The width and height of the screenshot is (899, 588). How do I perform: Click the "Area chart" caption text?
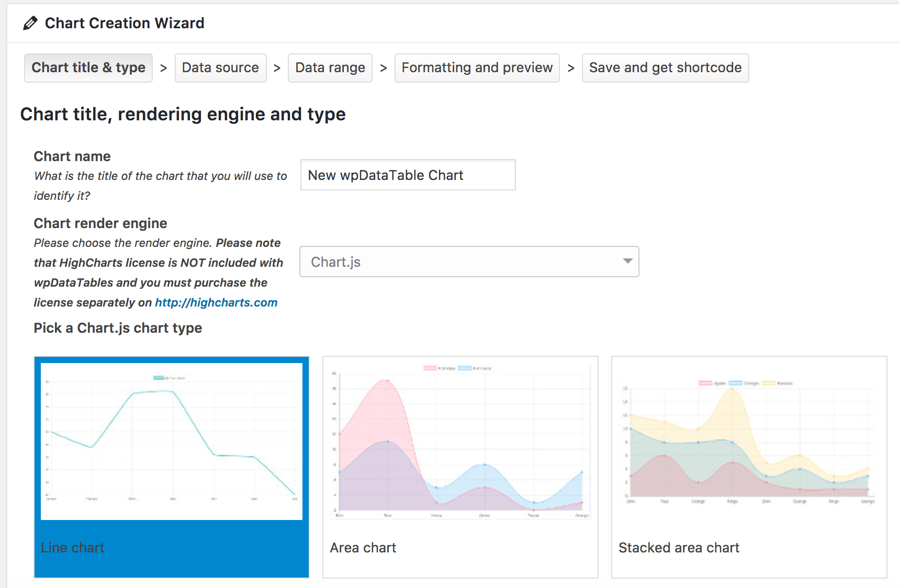coord(363,548)
